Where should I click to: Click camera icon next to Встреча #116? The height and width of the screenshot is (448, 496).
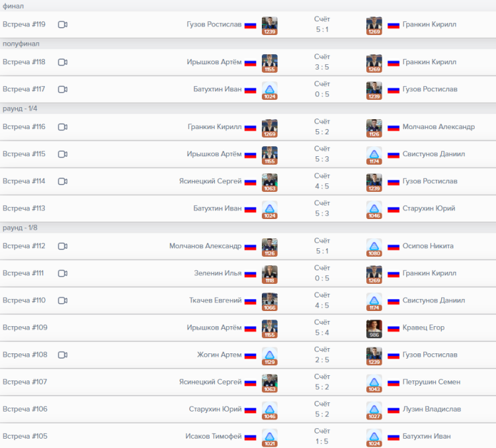pos(63,127)
